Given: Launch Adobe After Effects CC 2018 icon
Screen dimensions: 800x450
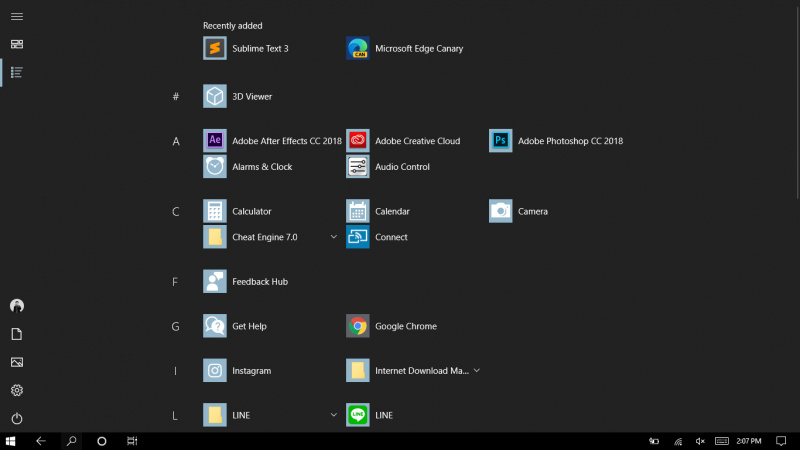Looking at the screenshot, I should point(215,140).
